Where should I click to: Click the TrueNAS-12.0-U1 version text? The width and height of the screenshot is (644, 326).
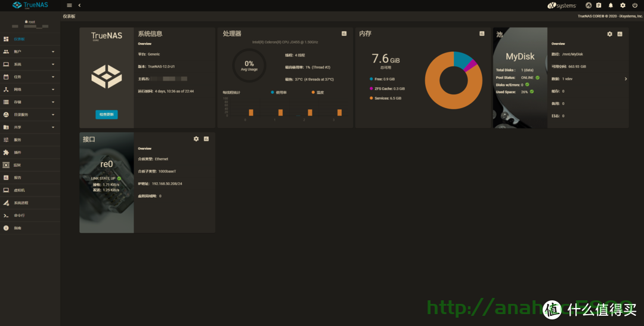(x=162, y=67)
